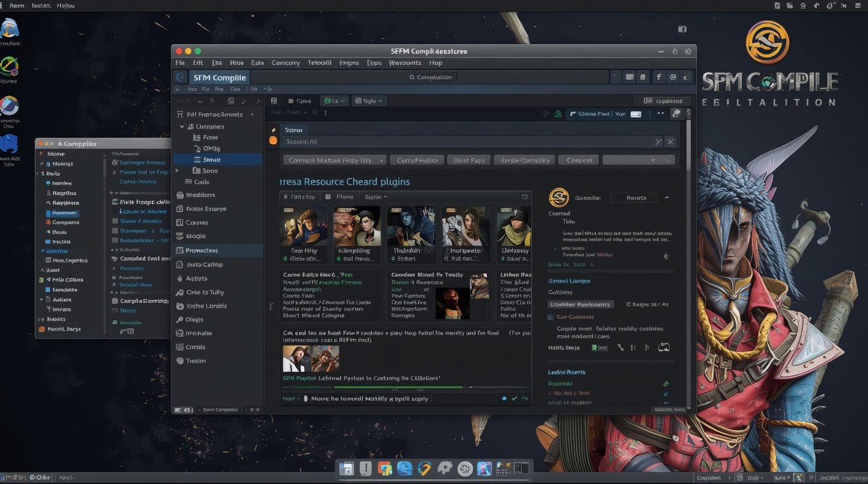
Task: Click the game controller icon in the right panel
Action: (x=664, y=347)
